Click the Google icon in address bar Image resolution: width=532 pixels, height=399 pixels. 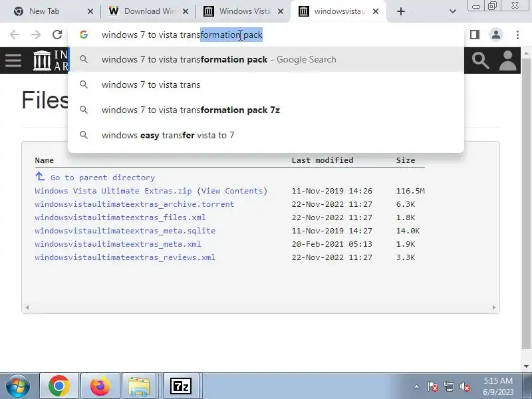[84, 35]
